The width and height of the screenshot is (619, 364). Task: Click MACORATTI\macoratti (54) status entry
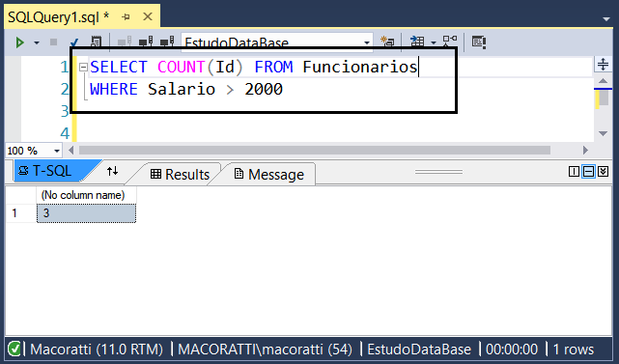click(x=265, y=350)
